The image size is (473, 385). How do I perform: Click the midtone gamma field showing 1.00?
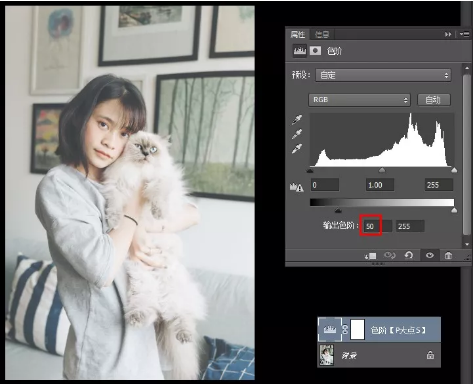tap(380, 185)
